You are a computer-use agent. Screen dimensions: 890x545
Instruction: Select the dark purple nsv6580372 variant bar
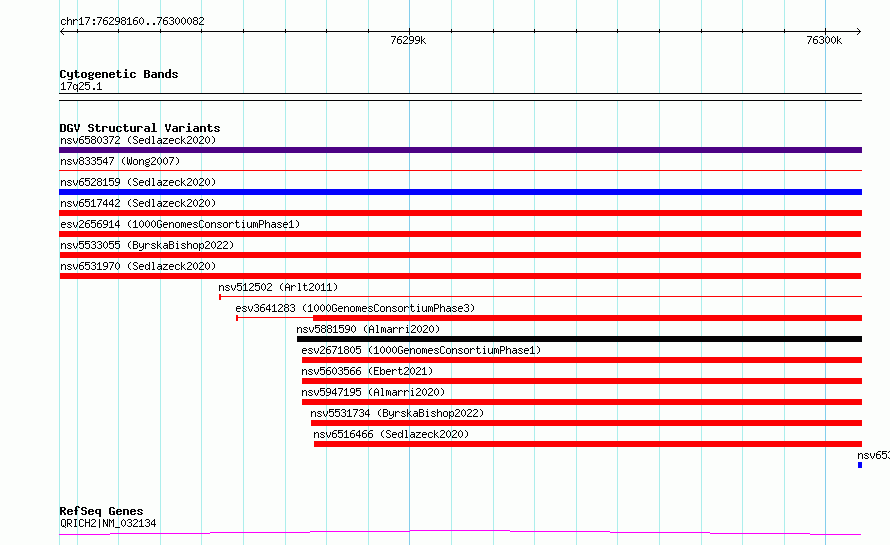pos(460,150)
